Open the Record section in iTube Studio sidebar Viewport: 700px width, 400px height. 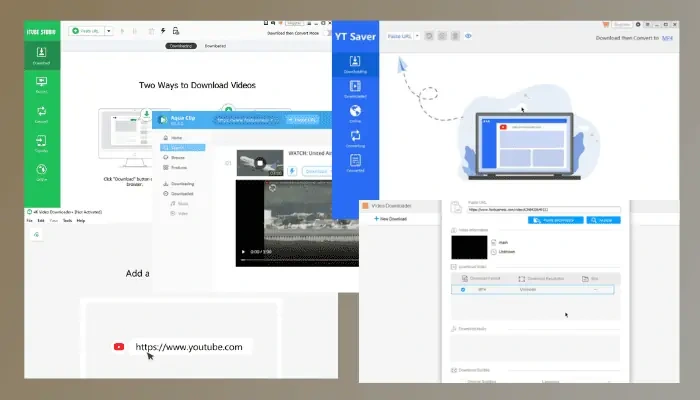pos(42,84)
